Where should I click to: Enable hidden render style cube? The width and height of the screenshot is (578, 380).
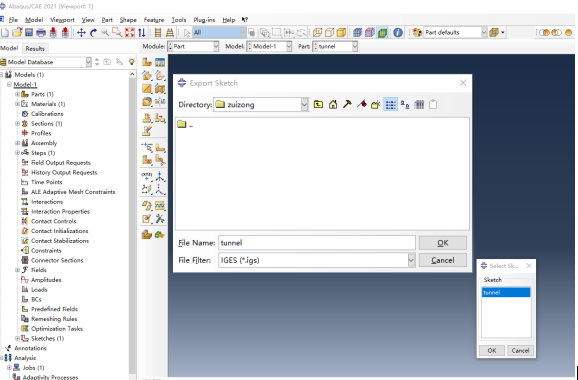pyautogui.click(x=329, y=32)
